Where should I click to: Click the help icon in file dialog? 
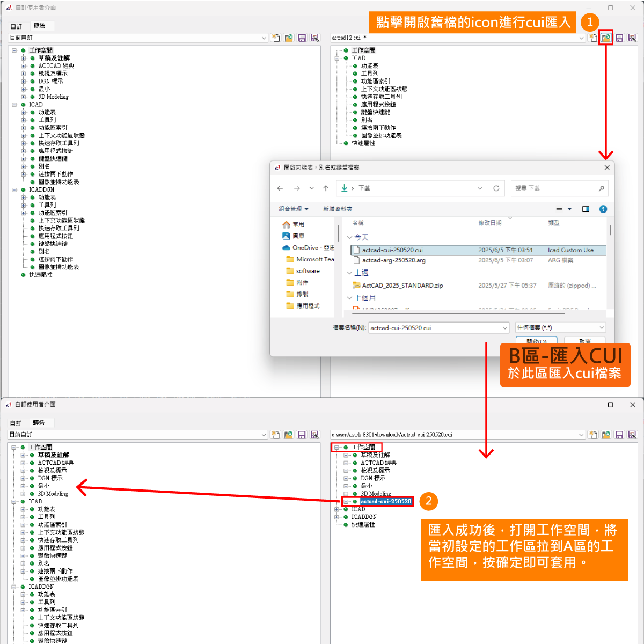coord(603,209)
